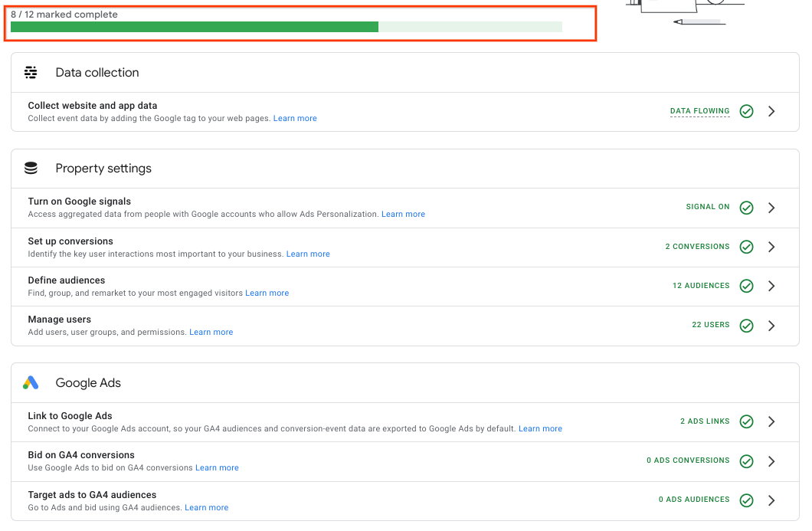Open Manage users via its chevron arrow
The width and height of the screenshot is (812, 531).
[771, 326]
